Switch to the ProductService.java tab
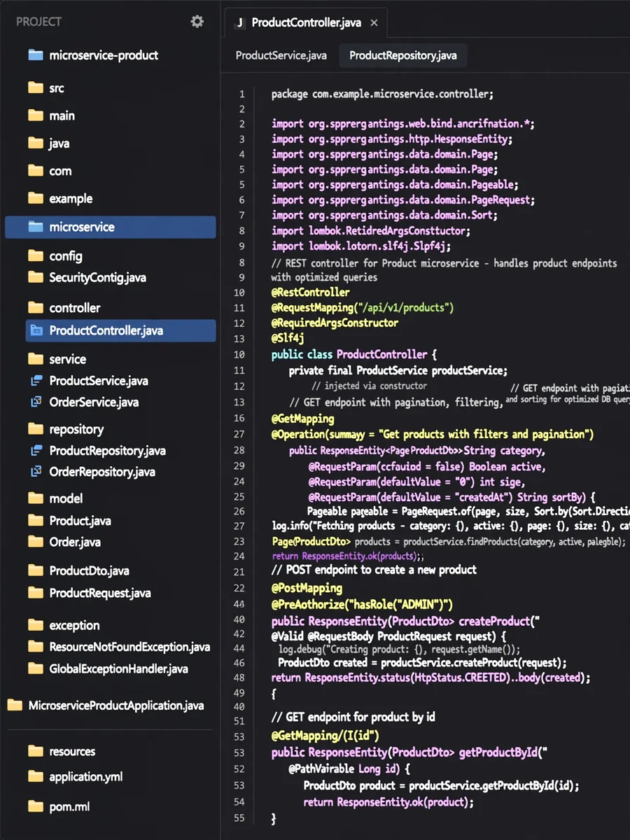The height and width of the screenshot is (840, 630). click(x=281, y=55)
